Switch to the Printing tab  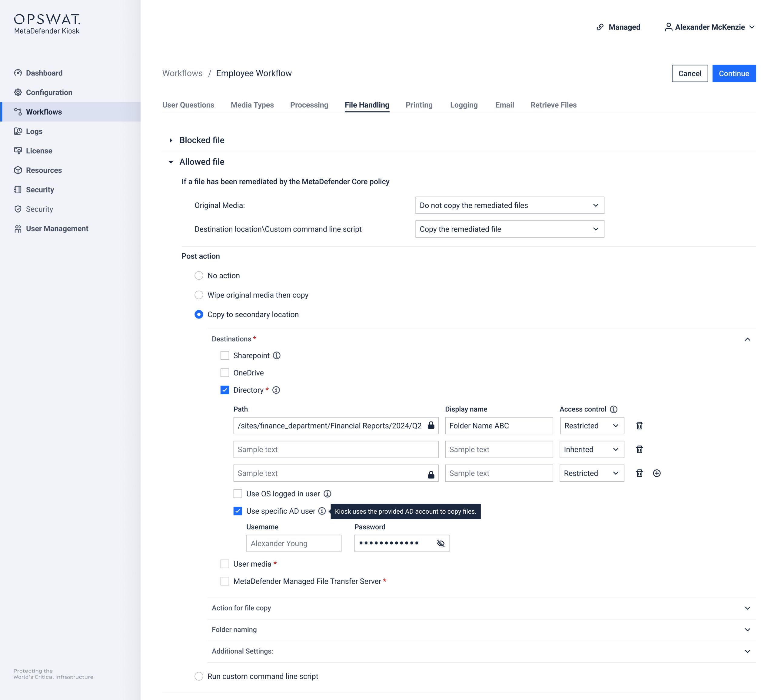click(x=419, y=105)
